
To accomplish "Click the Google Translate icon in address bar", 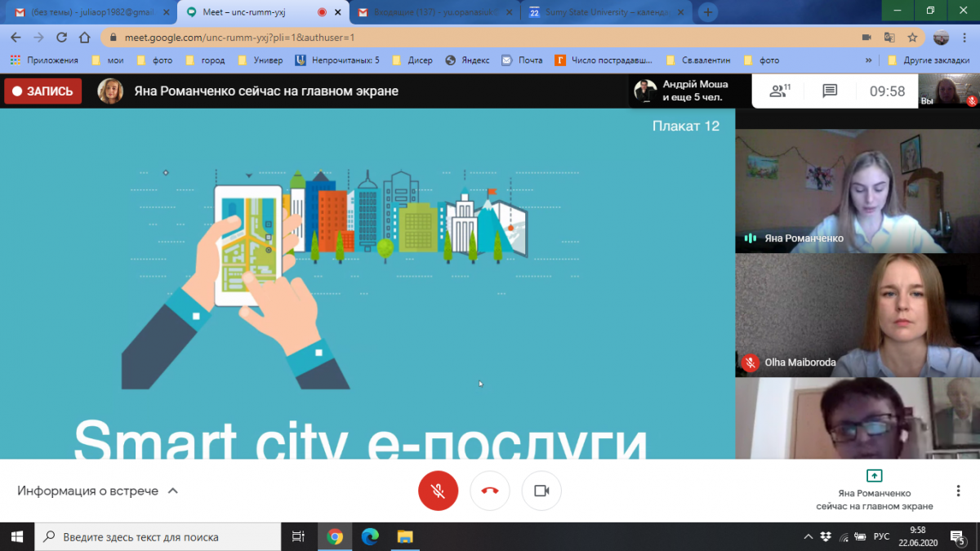I will coord(889,38).
